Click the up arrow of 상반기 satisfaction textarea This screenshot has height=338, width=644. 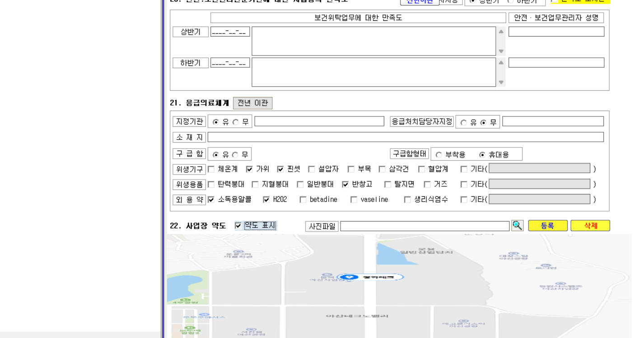(x=501, y=32)
